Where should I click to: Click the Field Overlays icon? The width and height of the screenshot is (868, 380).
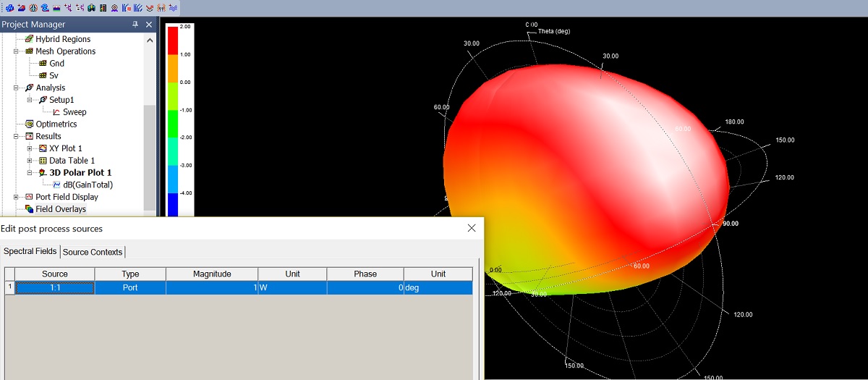(29, 209)
